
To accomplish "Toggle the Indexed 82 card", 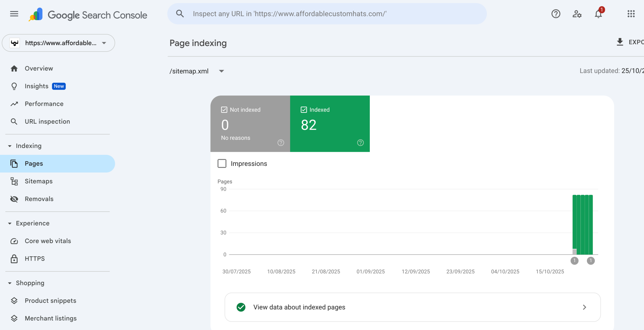I will (x=330, y=124).
